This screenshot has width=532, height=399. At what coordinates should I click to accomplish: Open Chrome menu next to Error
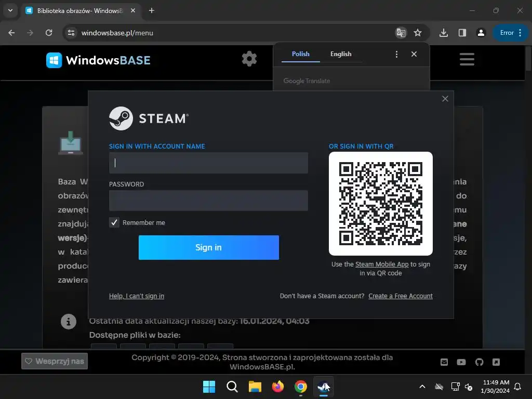[x=520, y=33]
